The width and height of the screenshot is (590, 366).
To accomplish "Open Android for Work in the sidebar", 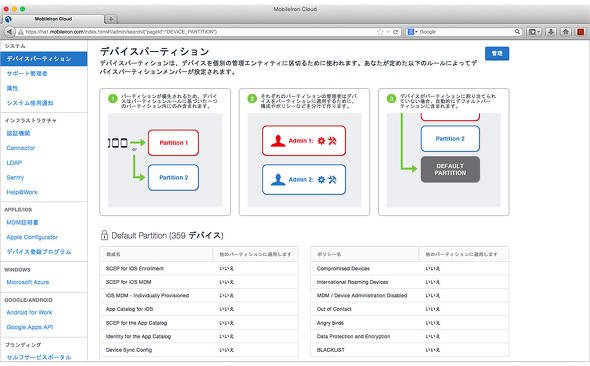I will pyautogui.click(x=29, y=312).
